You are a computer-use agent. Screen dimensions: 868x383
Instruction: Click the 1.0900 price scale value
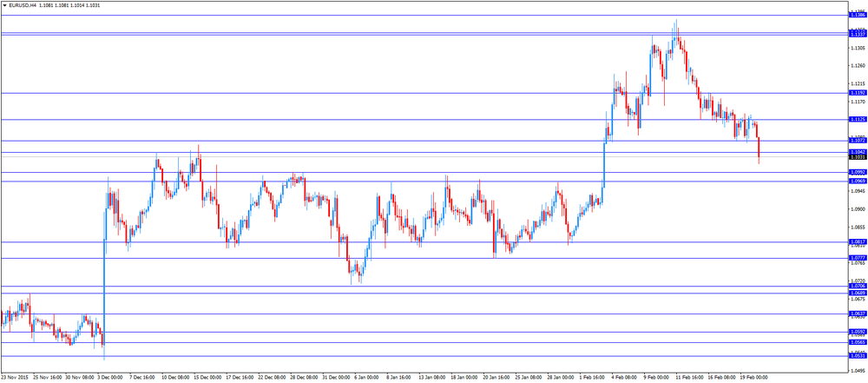click(x=858, y=209)
